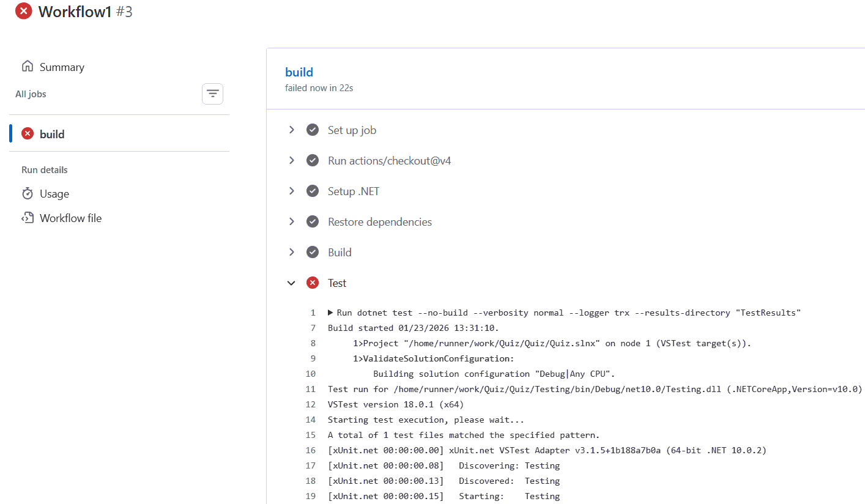Expand the Run actions/checkout@v4 step
Viewport: 865px width, 504px height.
click(x=291, y=160)
